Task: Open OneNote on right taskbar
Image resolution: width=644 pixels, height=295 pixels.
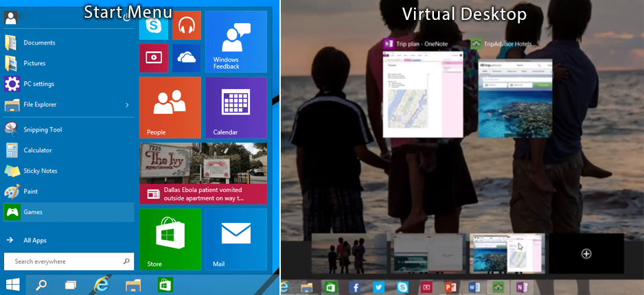Action: (522, 287)
